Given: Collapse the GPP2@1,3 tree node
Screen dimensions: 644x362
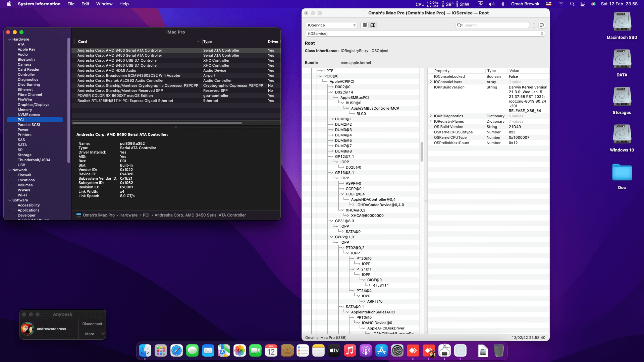Looking at the screenshot, I should tap(331, 237).
